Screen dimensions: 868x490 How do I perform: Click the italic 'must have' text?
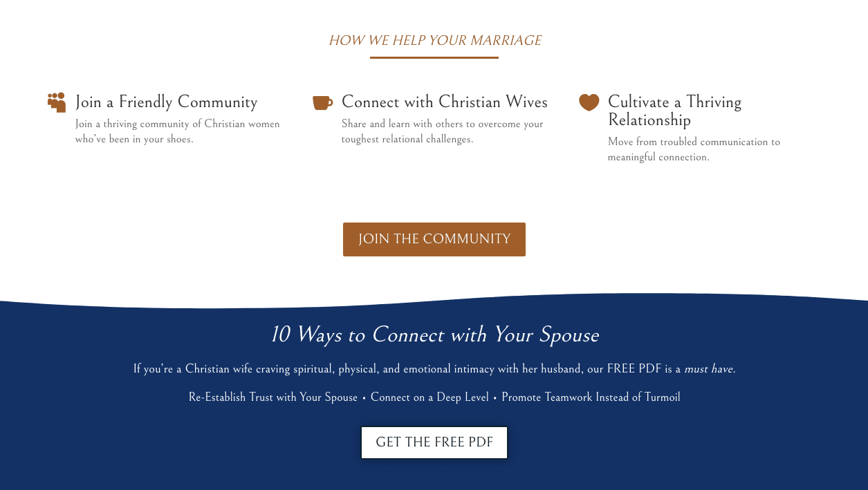(710, 369)
